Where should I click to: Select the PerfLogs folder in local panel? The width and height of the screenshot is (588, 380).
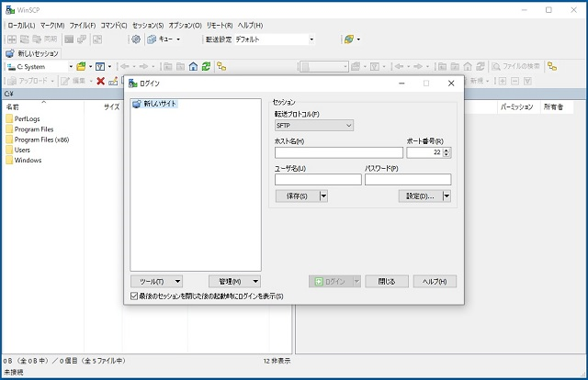(27, 119)
